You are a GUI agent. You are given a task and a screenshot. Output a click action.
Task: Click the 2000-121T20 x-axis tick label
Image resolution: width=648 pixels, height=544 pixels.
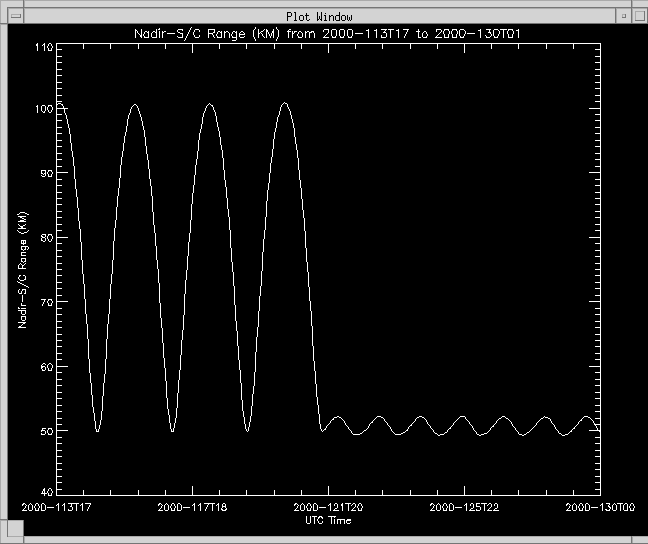click(x=327, y=508)
